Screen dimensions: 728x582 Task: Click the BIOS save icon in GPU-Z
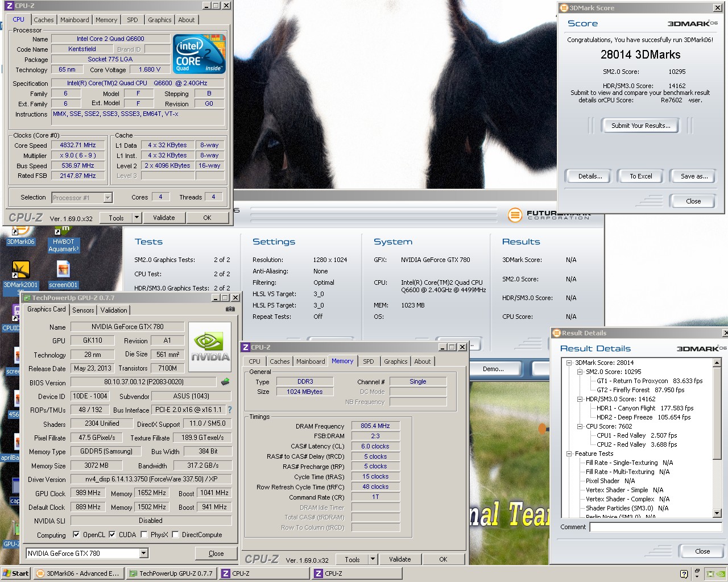pyautogui.click(x=225, y=382)
